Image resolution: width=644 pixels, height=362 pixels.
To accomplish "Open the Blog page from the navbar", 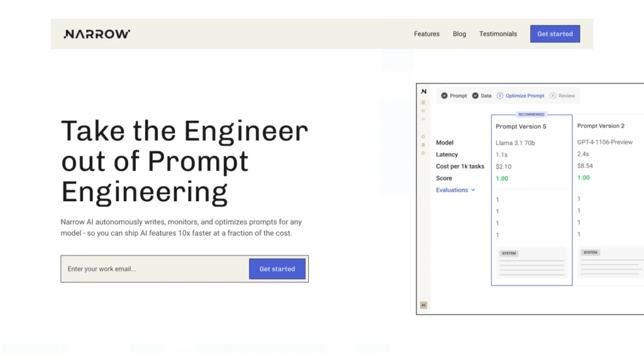I will [x=459, y=34].
